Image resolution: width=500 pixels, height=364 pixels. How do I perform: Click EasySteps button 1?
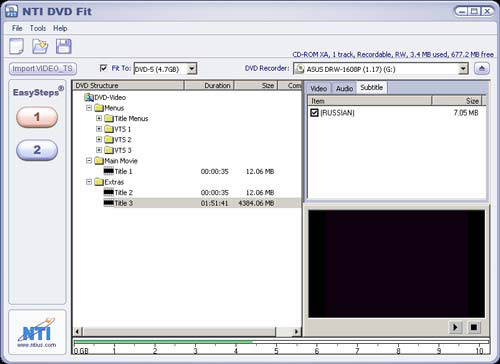(37, 117)
